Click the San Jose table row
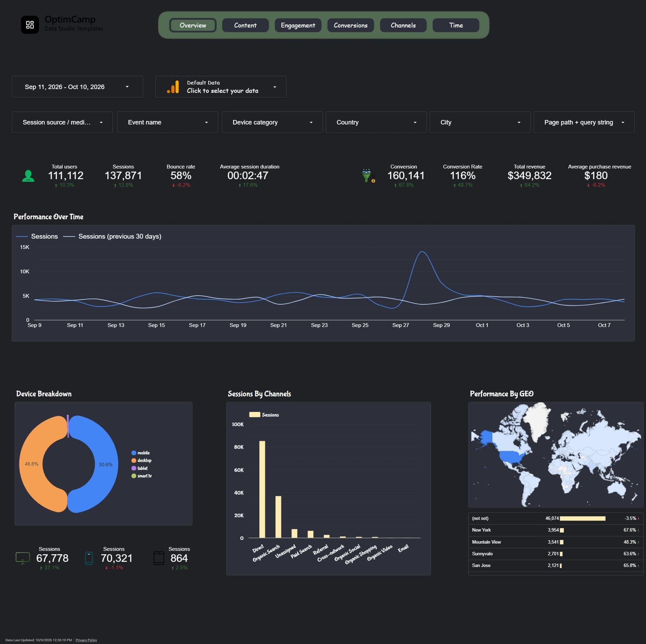 pyautogui.click(x=556, y=565)
